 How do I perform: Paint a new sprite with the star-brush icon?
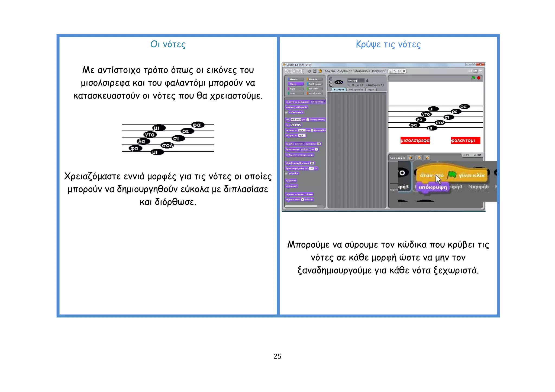411,158
